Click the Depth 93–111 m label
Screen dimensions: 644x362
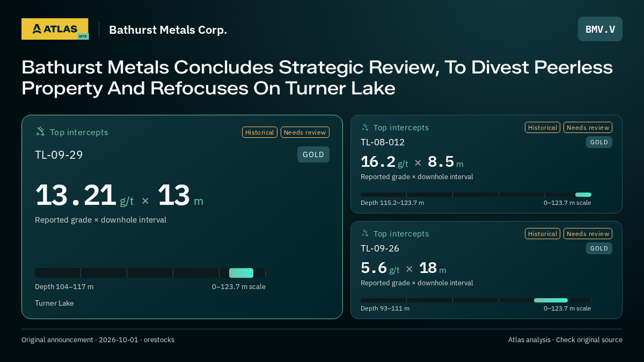(x=385, y=308)
